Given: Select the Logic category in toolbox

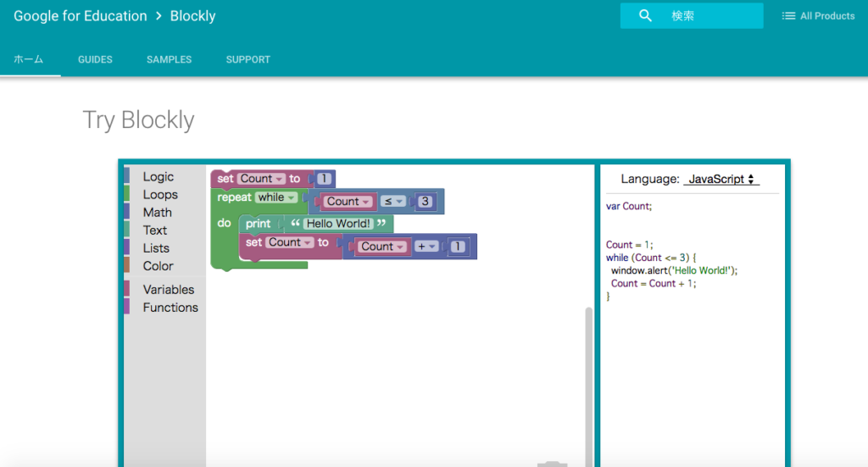Looking at the screenshot, I should (x=158, y=176).
